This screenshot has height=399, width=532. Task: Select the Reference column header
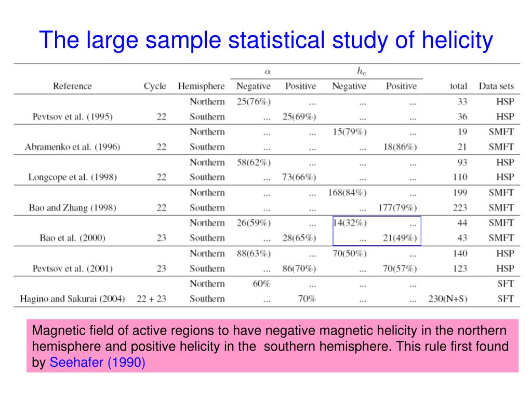[72, 86]
